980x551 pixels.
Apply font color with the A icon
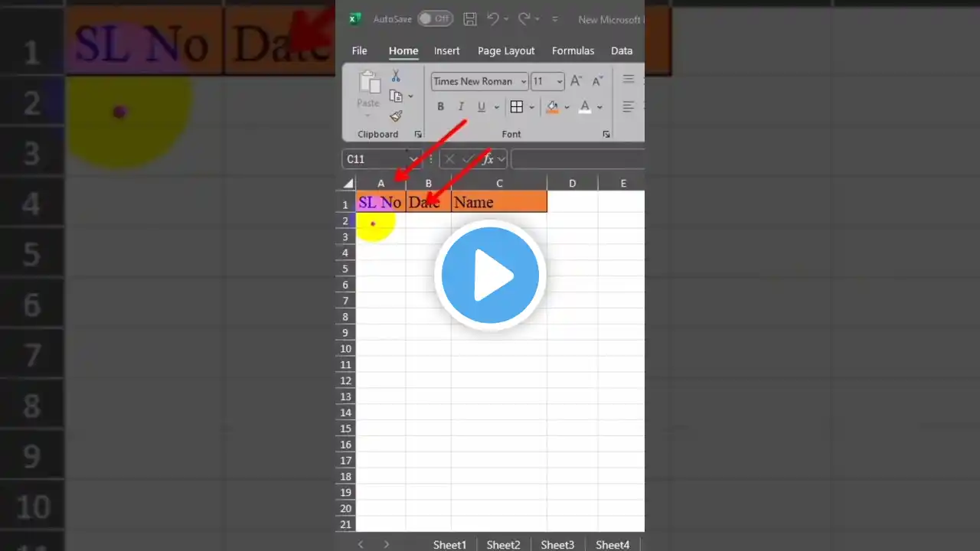pyautogui.click(x=585, y=107)
